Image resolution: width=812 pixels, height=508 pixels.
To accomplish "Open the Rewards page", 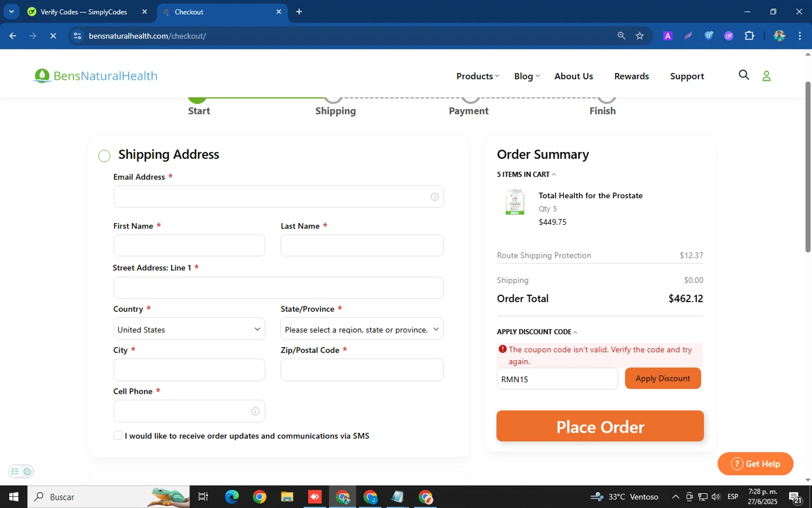I will click(631, 76).
